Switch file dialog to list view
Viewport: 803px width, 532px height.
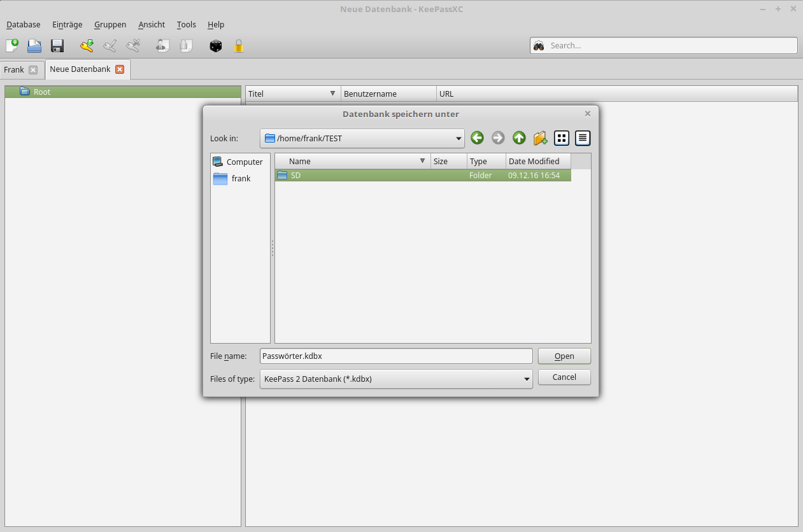[x=562, y=137]
